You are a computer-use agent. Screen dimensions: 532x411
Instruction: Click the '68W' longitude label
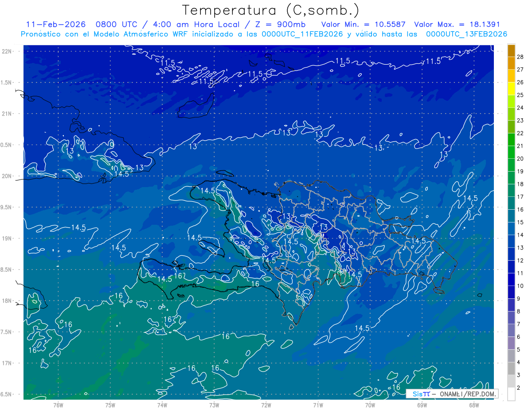pos(474,404)
